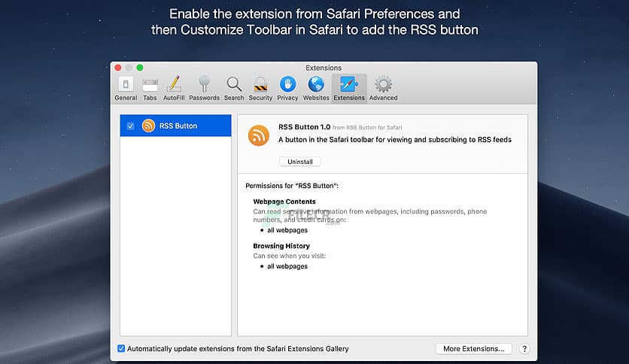Open the Websites preferences pane

pos(316,89)
